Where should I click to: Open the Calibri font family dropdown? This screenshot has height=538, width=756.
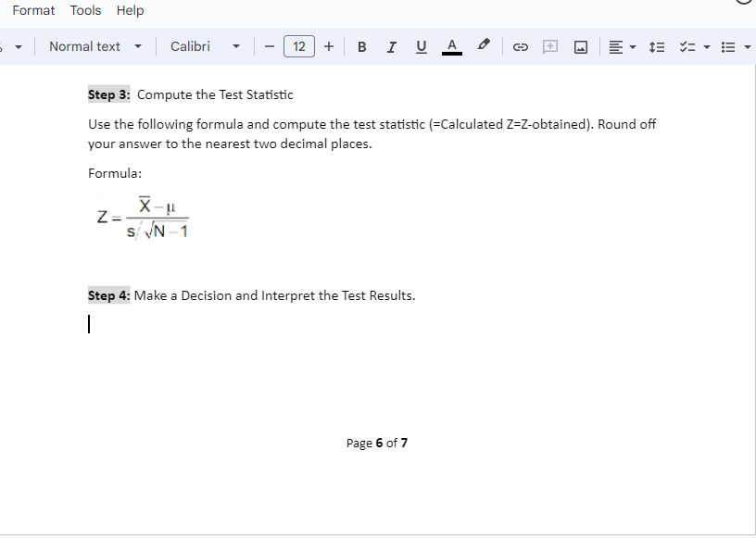click(204, 46)
